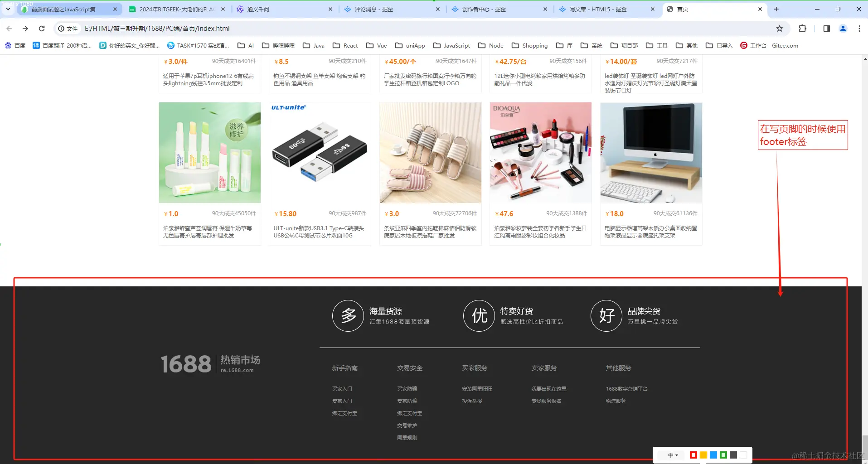Viewport: 868px width, 464px height.
Task: Select the dark gray annotation color swatch
Action: [733, 455]
